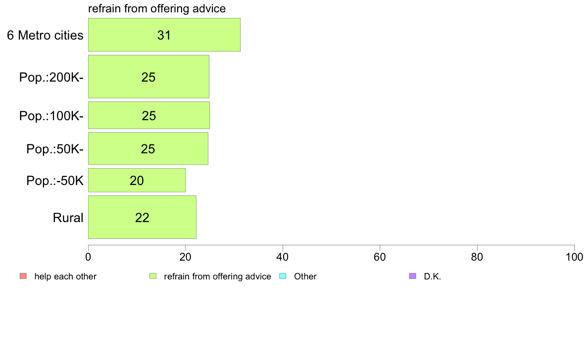588x364 pixels.
Task: Click the value 31 inside top bar
Action: [x=164, y=35]
